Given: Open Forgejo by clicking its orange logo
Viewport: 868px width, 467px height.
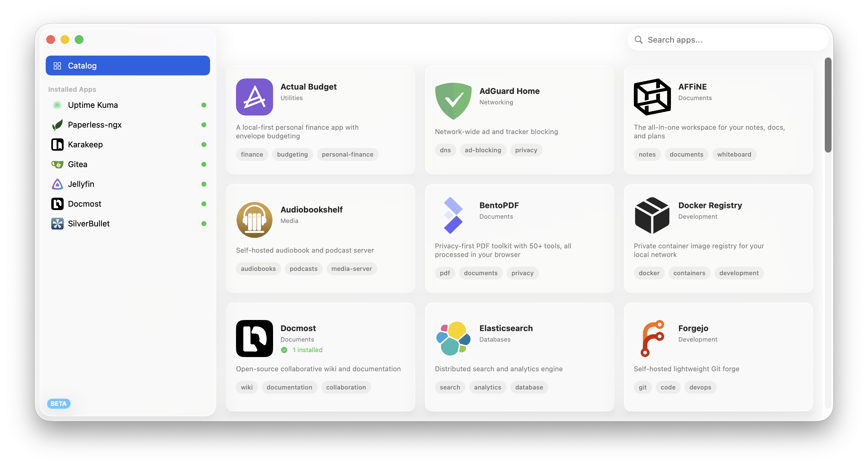Looking at the screenshot, I should (652, 338).
